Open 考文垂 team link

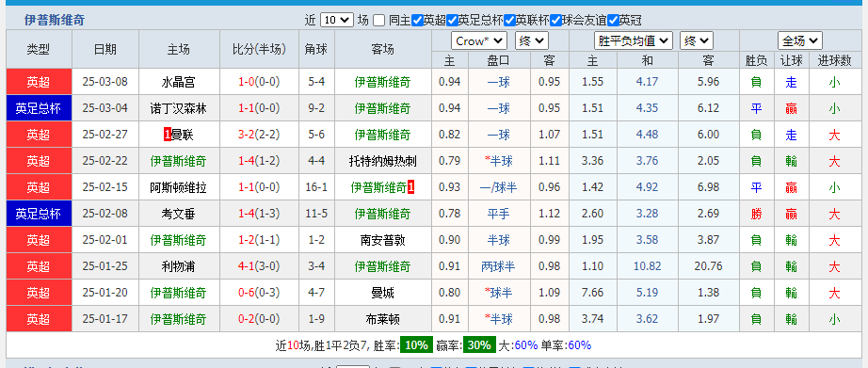pos(178,214)
